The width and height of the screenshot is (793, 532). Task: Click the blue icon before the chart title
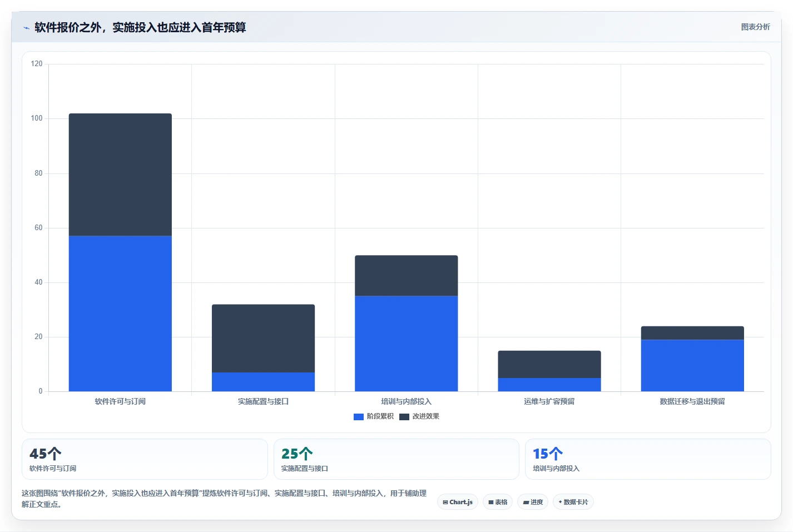[26, 28]
